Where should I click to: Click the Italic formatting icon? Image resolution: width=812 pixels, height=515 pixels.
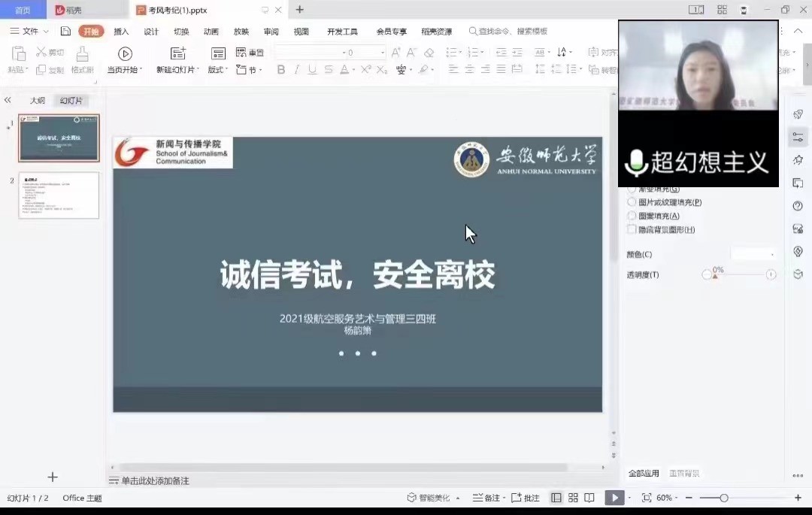[x=297, y=70]
